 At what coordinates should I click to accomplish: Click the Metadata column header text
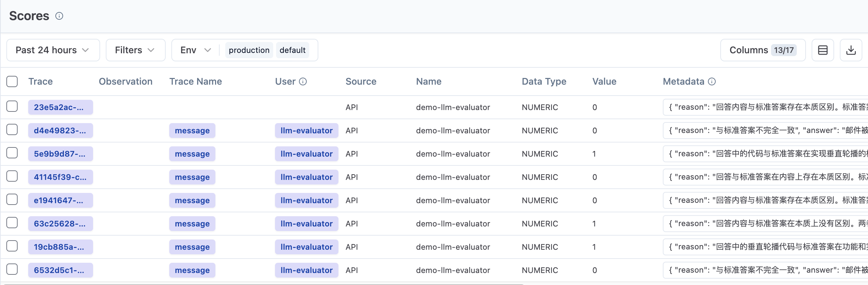pyautogui.click(x=684, y=81)
